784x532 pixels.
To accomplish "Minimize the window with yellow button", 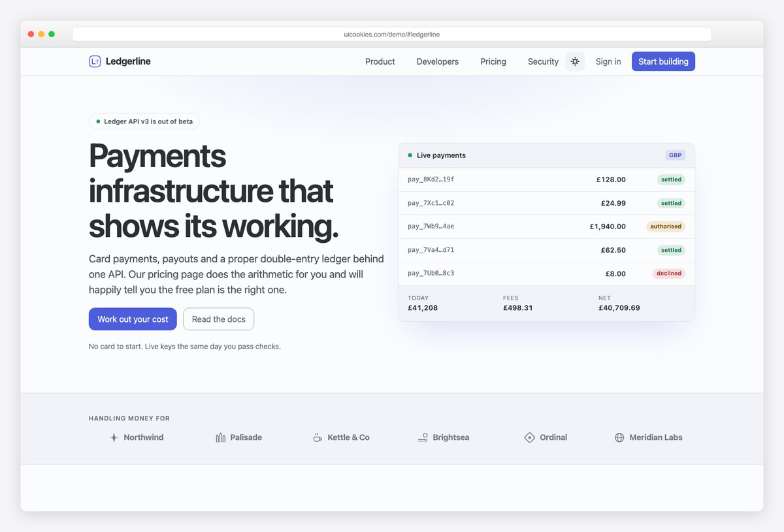I will pyautogui.click(x=41, y=34).
